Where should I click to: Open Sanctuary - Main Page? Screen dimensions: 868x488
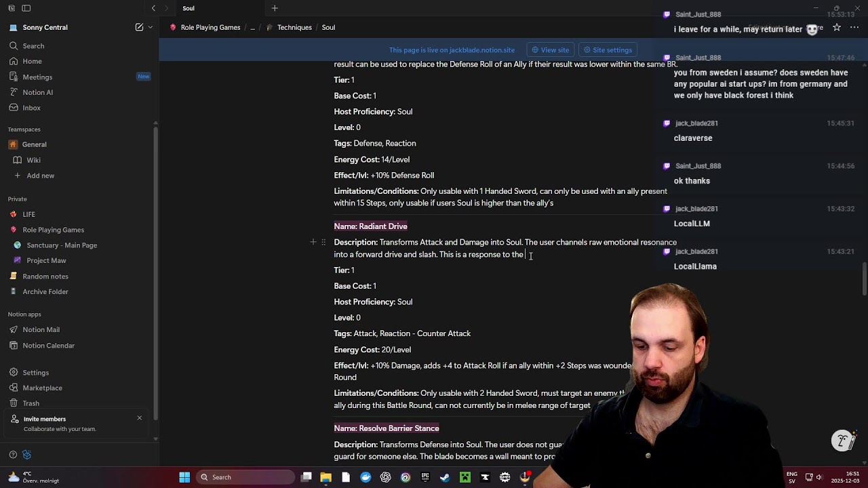pos(62,245)
